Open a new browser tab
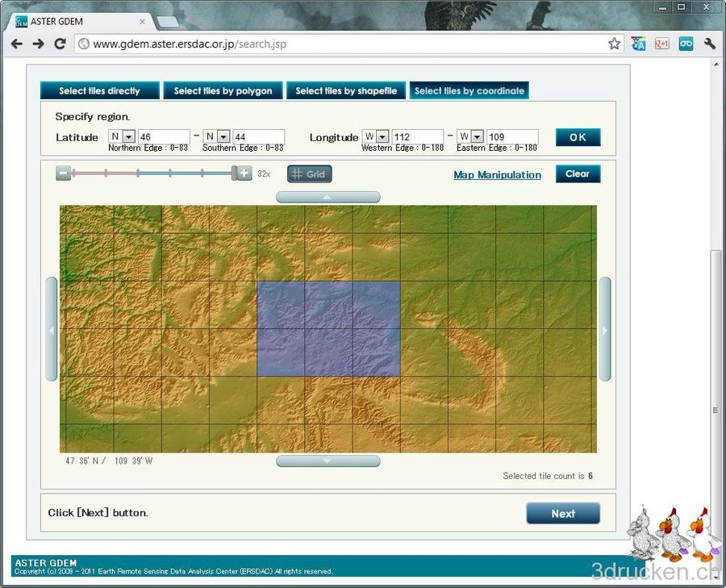 pos(168,21)
